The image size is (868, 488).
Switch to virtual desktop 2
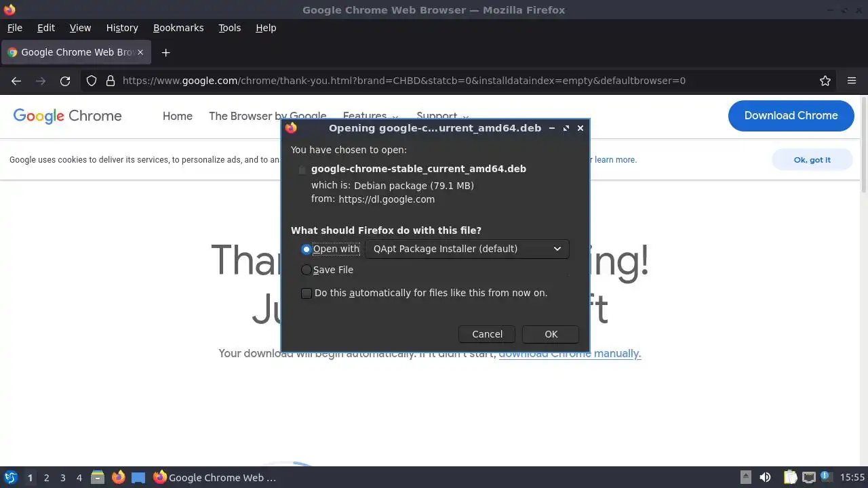point(46,478)
